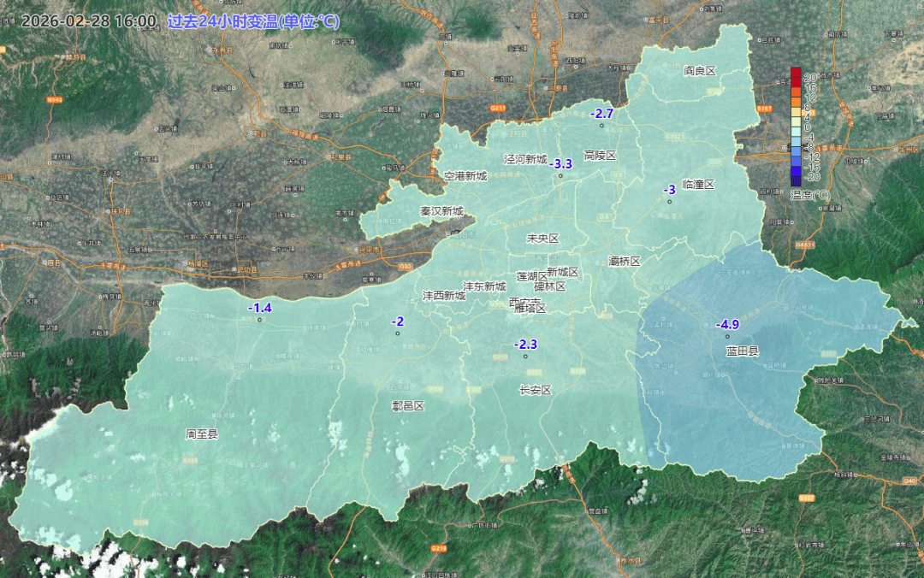Viewport: 924px width, 578px height.
Task: Click the 长安区 text label
Action: coord(535,389)
